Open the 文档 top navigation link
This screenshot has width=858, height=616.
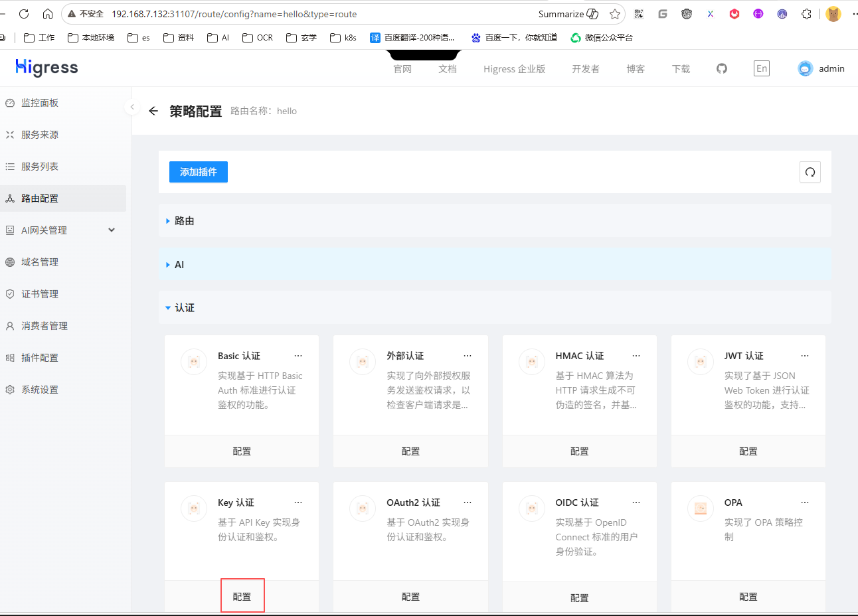click(x=448, y=69)
